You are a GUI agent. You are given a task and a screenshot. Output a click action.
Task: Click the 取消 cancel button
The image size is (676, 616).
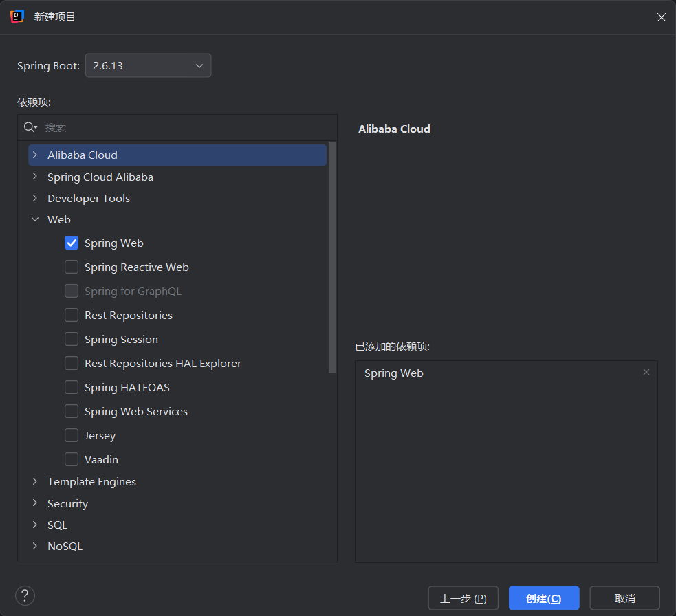[624, 598]
